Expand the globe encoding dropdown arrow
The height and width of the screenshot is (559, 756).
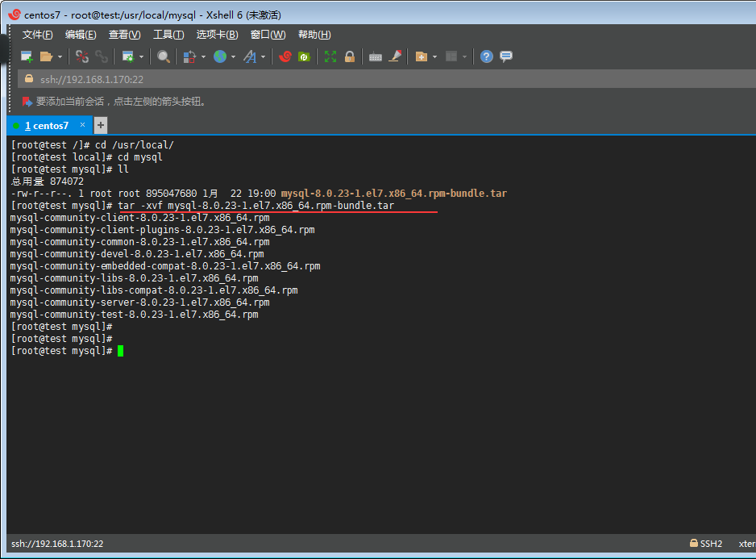(x=233, y=57)
